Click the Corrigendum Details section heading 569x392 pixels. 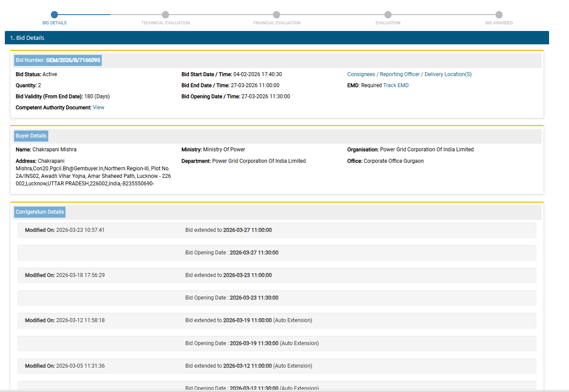click(x=40, y=212)
